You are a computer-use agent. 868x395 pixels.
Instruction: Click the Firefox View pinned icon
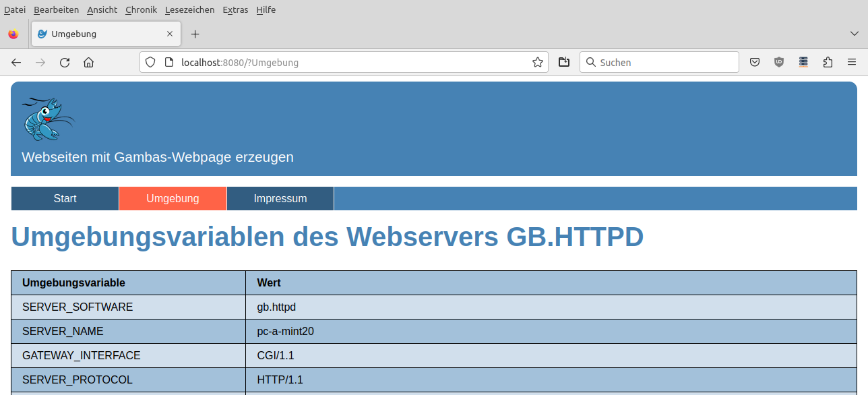click(13, 34)
